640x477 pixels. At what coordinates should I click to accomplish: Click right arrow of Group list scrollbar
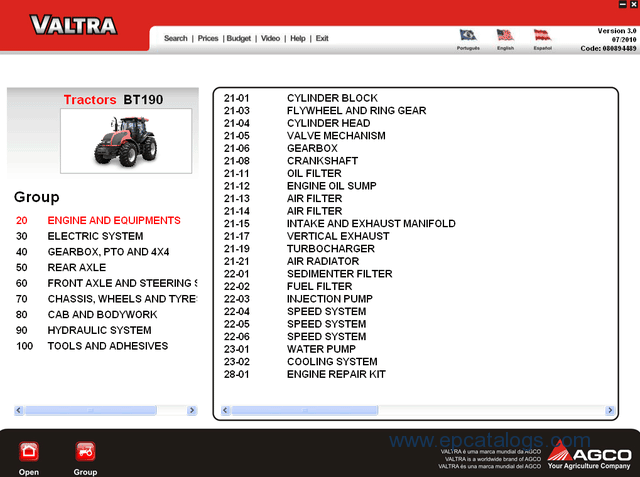pos(192,410)
